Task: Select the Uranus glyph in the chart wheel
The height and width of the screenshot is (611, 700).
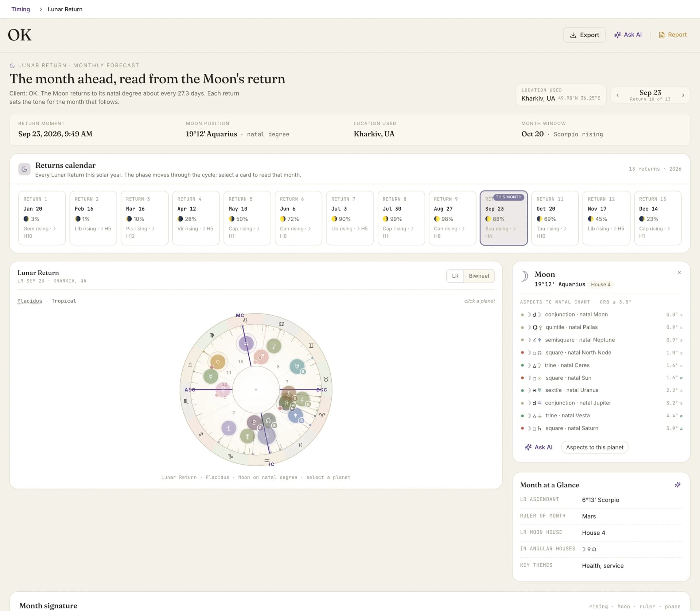Action: (x=297, y=366)
